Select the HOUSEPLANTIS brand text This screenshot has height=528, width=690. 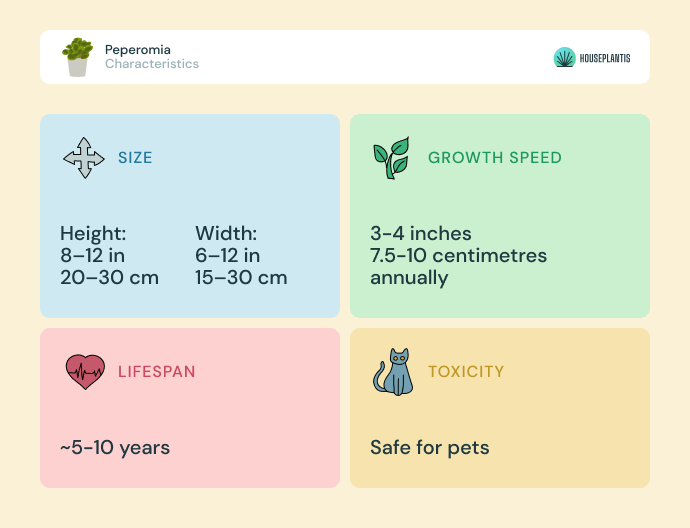tap(605, 58)
